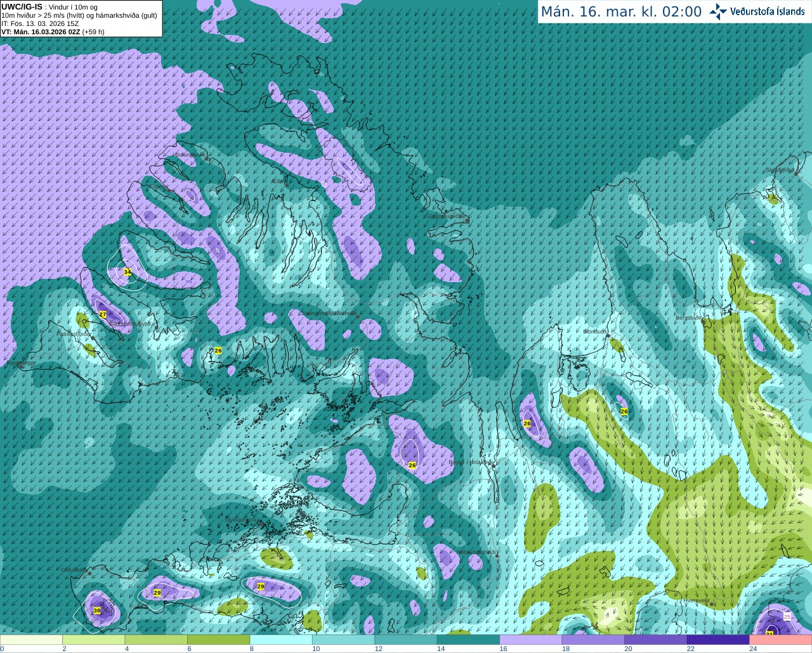
Task: Pick the palest yellow 0–2 legend swatch
Action: [31, 640]
